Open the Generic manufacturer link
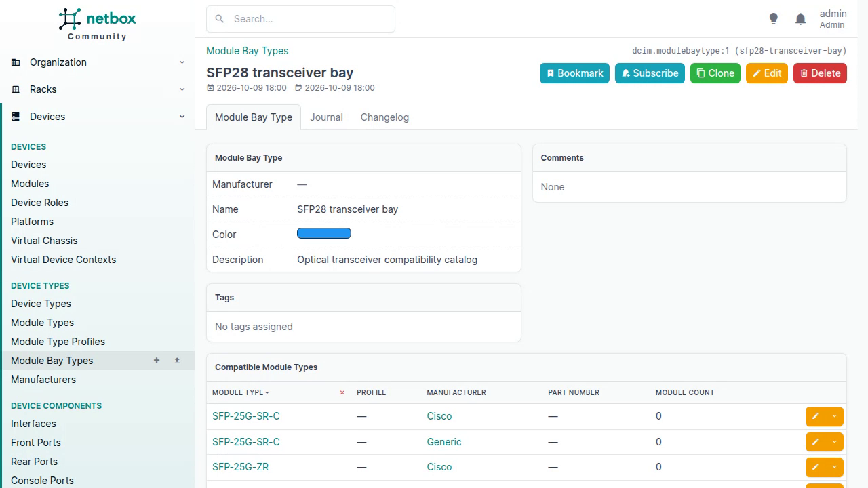Image resolution: width=868 pixels, height=488 pixels. (x=444, y=442)
